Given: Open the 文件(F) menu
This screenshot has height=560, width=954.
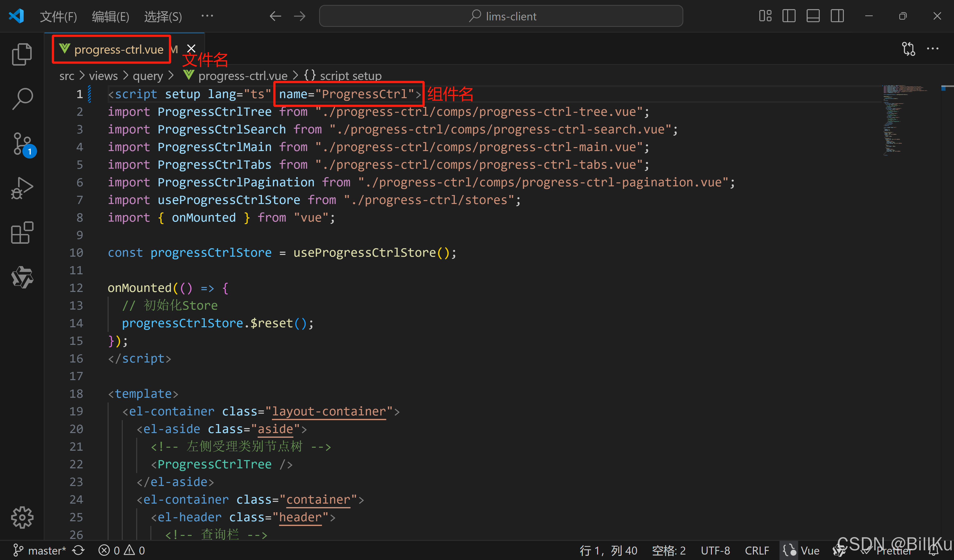Looking at the screenshot, I should click(x=58, y=16).
